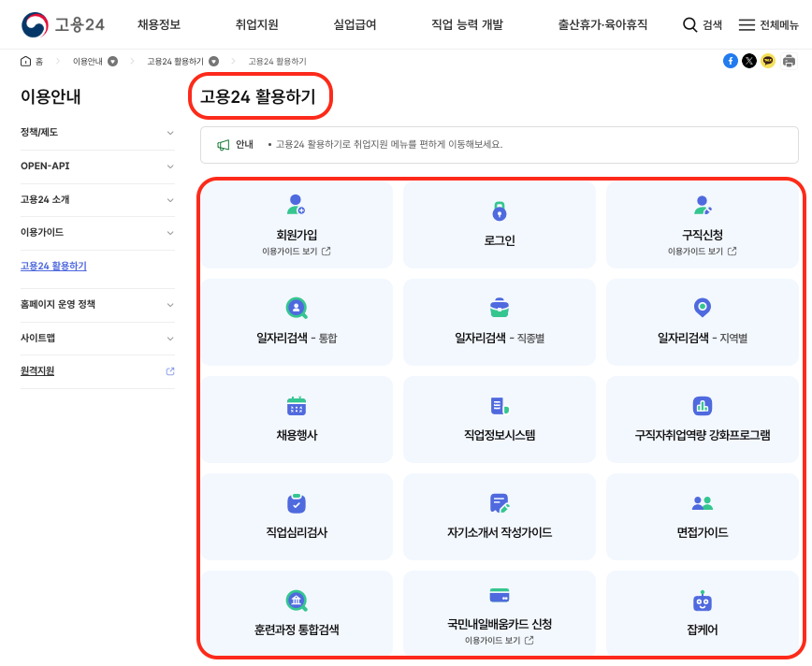Click the 자기소개서 작성가이드 pencil icon

(500, 503)
